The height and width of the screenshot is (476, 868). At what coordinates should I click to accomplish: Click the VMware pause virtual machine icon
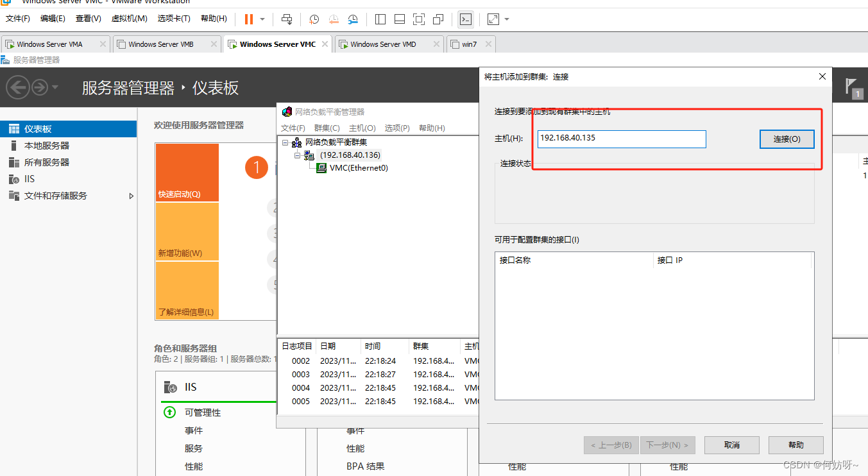click(x=248, y=19)
